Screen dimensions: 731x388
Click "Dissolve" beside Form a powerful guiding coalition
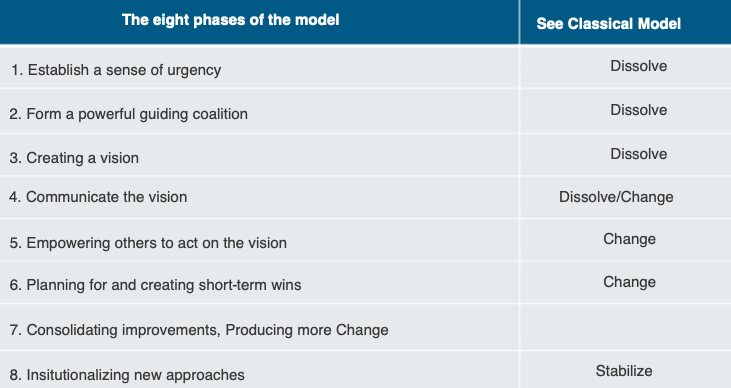(639, 110)
